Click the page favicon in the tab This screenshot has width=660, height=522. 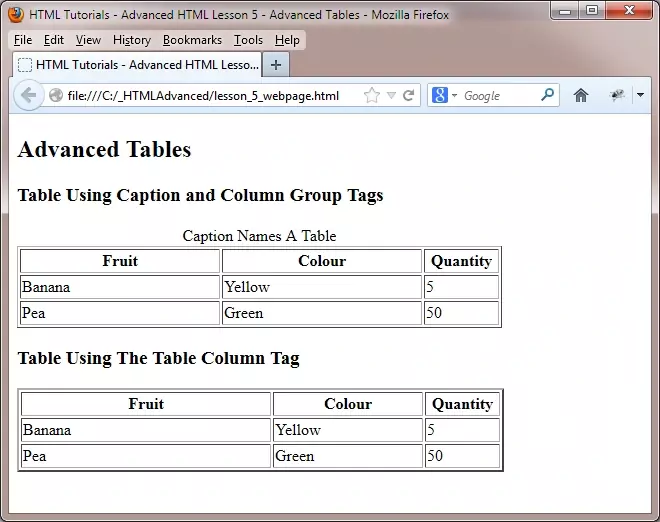coord(25,65)
